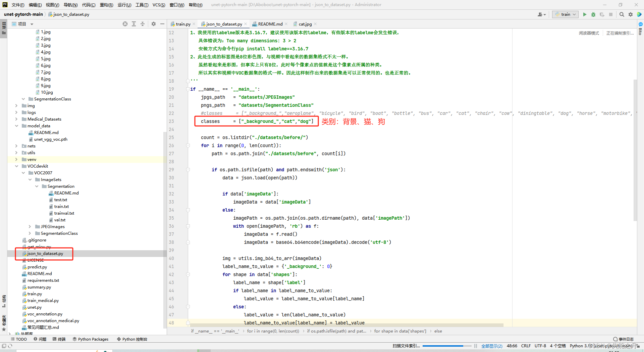The height and width of the screenshot is (352, 644).
Task: Expand the logs folder
Action: coord(16,113)
